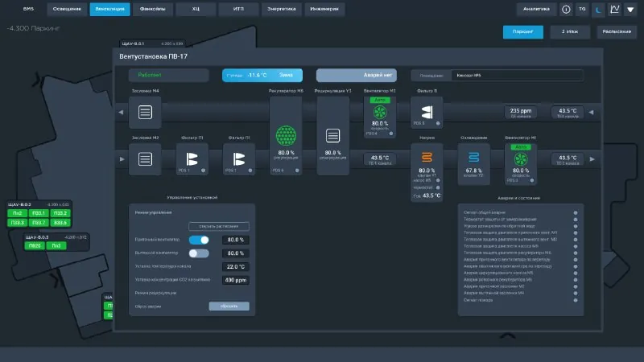Image resolution: width=644 pixels, height=362 pixels.
Task: Open the Рекуператор M6 green rotor icon
Action: (x=286, y=136)
